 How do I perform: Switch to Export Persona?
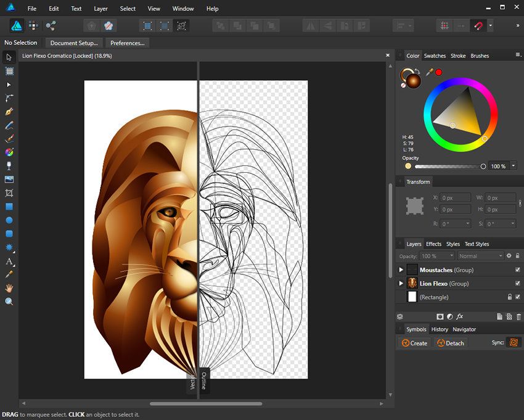(x=51, y=26)
